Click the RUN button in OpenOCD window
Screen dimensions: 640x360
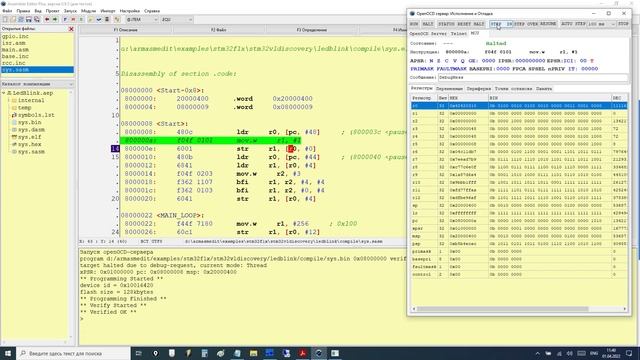coord(414,24)
